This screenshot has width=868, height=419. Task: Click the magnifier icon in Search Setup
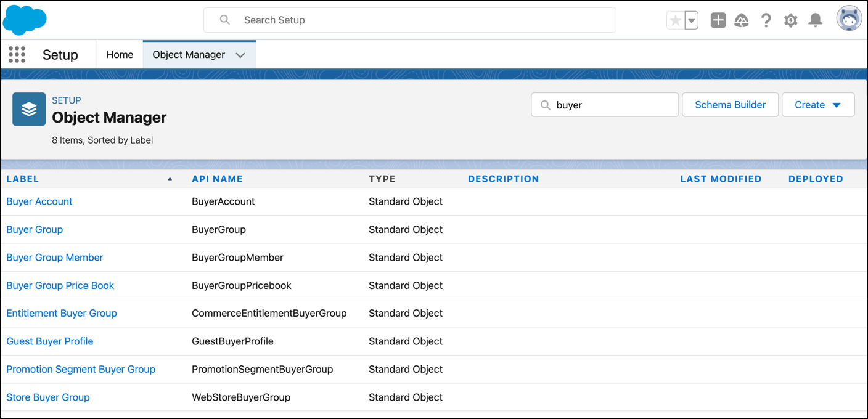(225, 20)
